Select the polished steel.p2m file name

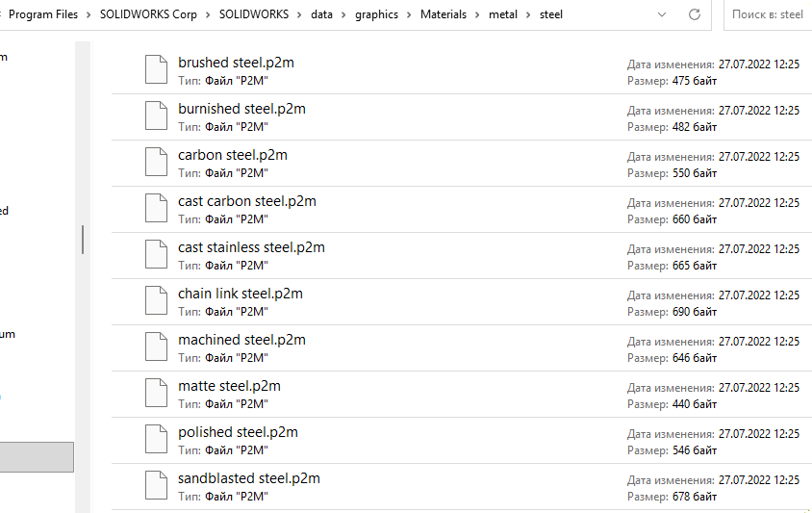click(x=238, y=432)
